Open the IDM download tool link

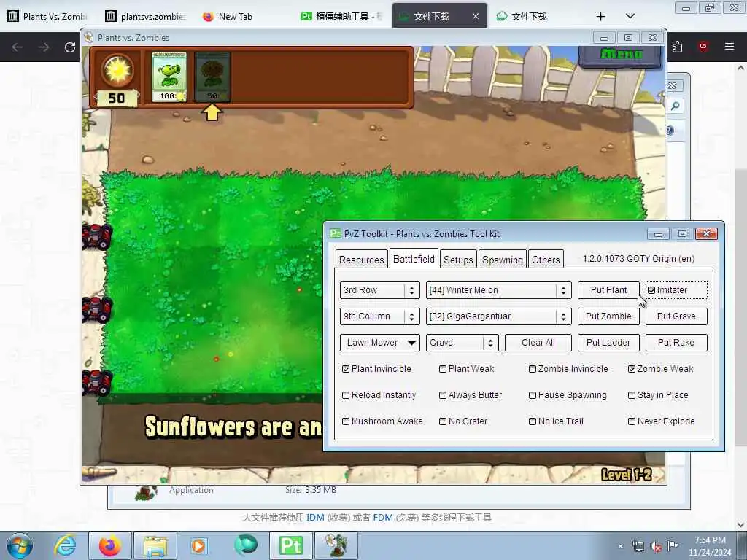coord(315,518)
